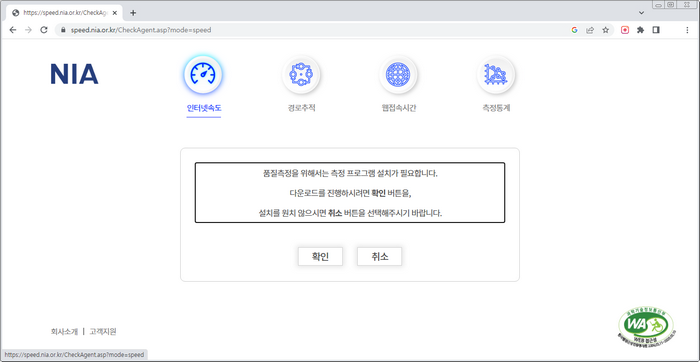Open the 고객지원 footer link
This screenshot has height=362, width=700.
(103, 332)
